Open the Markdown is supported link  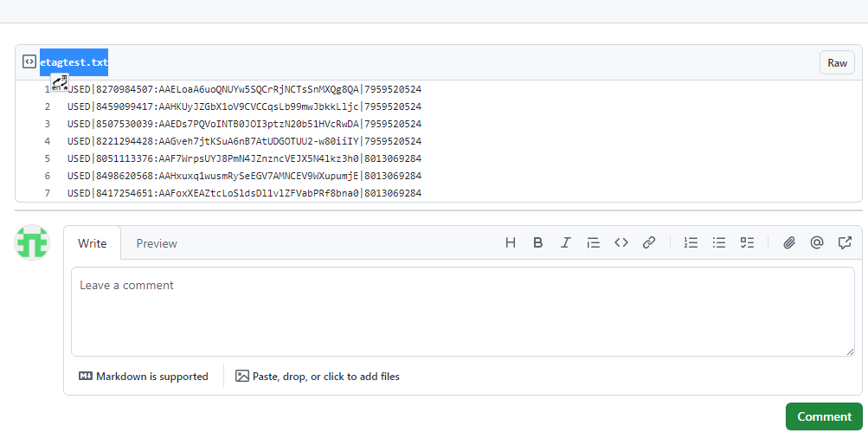coord(144,377)
